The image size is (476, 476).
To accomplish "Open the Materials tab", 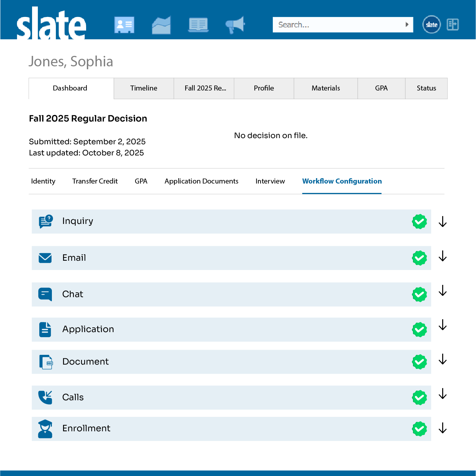I will point(326,88).
